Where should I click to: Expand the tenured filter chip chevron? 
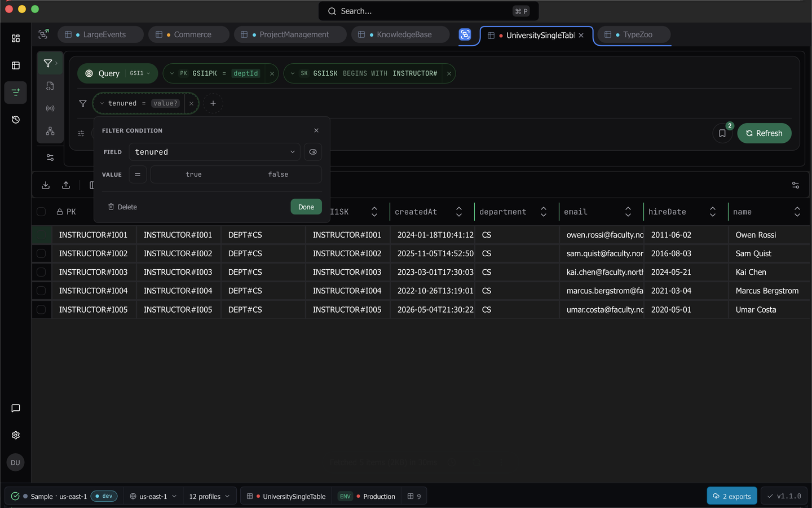tap(102, 103)
